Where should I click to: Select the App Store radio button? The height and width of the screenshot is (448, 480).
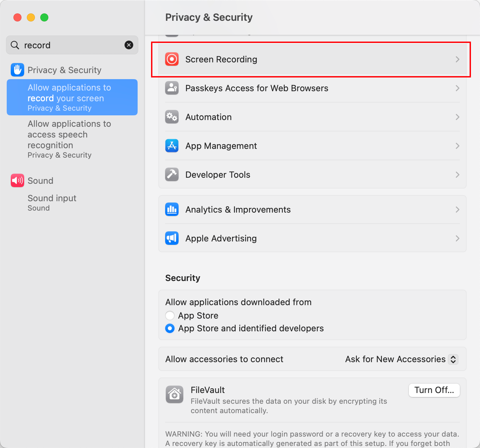(170, 316)
